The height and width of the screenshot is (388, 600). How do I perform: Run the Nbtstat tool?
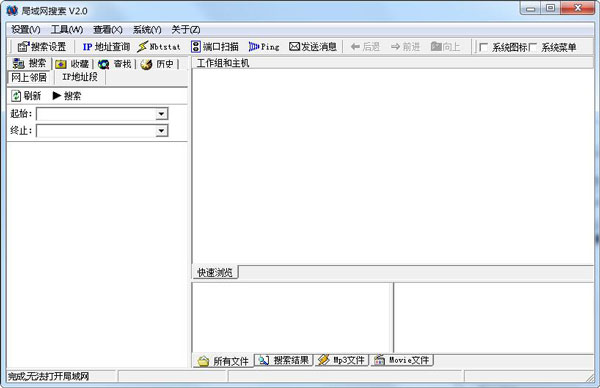coord(159,47)
